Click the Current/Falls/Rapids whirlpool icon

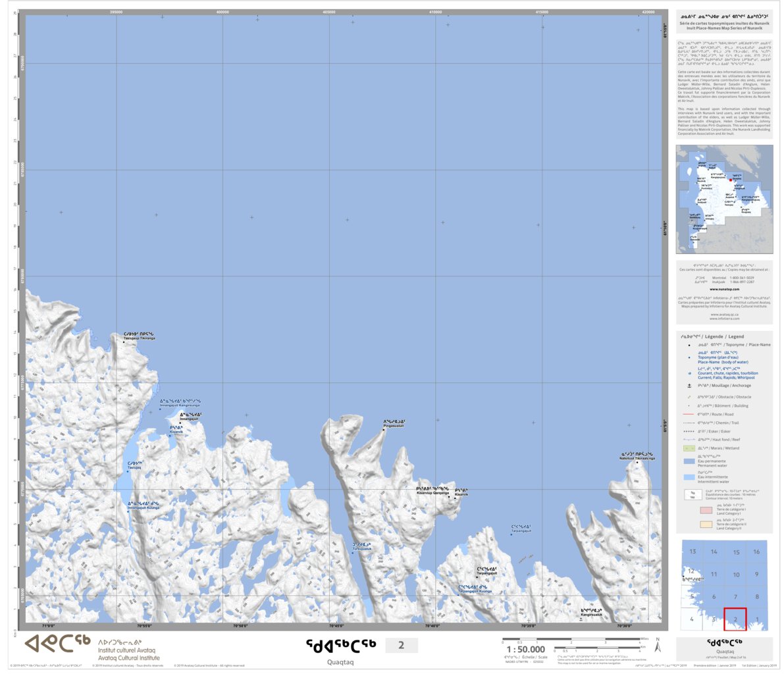(690, 374)
